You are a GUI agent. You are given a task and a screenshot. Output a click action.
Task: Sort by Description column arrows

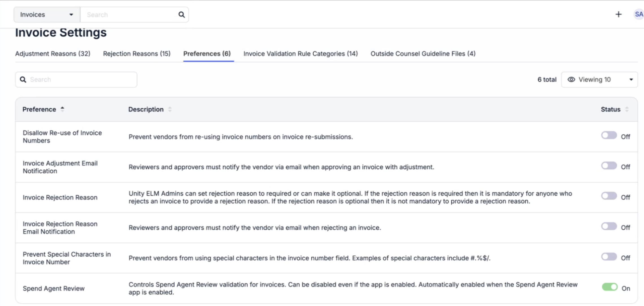(170, 109)
